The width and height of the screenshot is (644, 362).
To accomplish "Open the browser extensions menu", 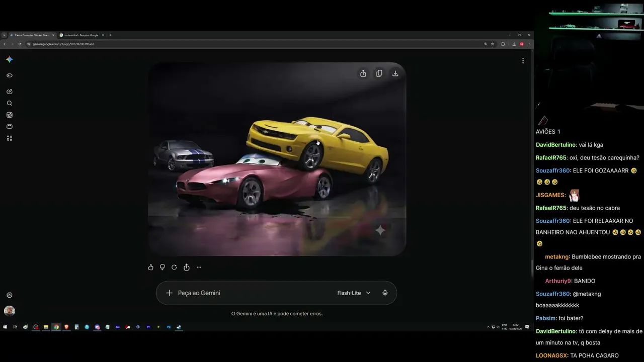I will 503,44.
